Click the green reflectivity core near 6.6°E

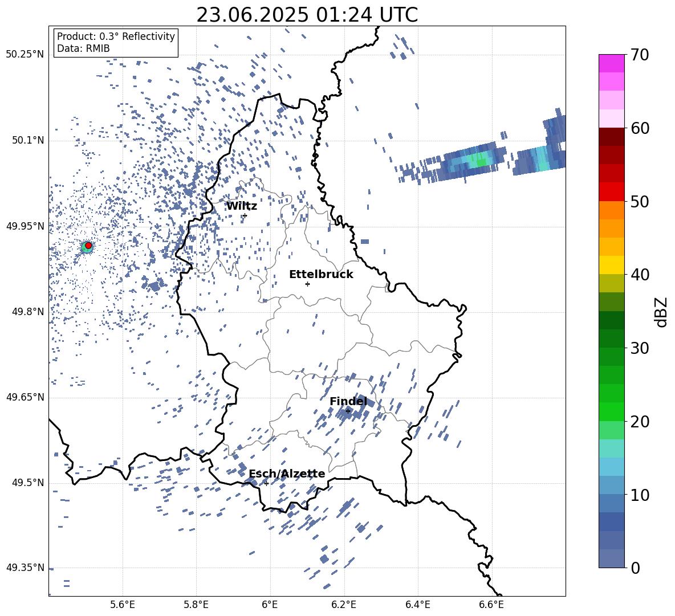[x=479, y=161]
